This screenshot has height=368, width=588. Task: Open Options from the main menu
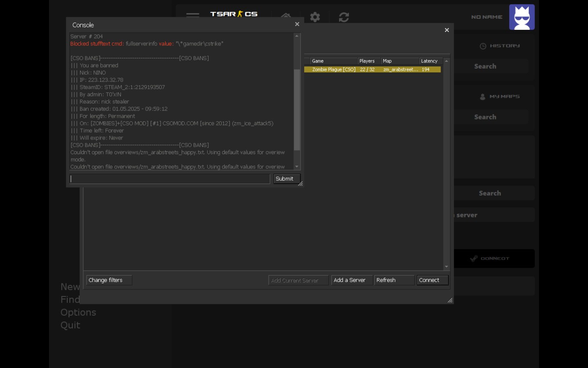pos(78,312)
